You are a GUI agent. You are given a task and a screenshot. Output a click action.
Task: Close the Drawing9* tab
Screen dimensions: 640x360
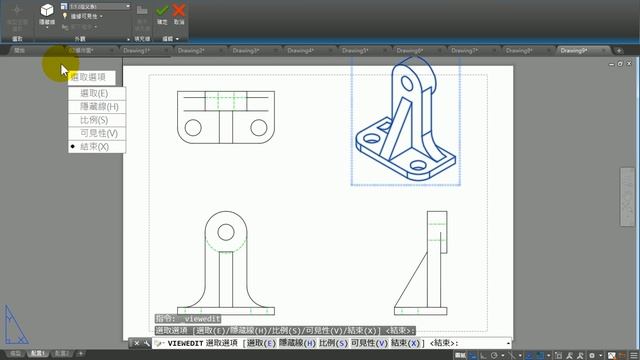604,51
